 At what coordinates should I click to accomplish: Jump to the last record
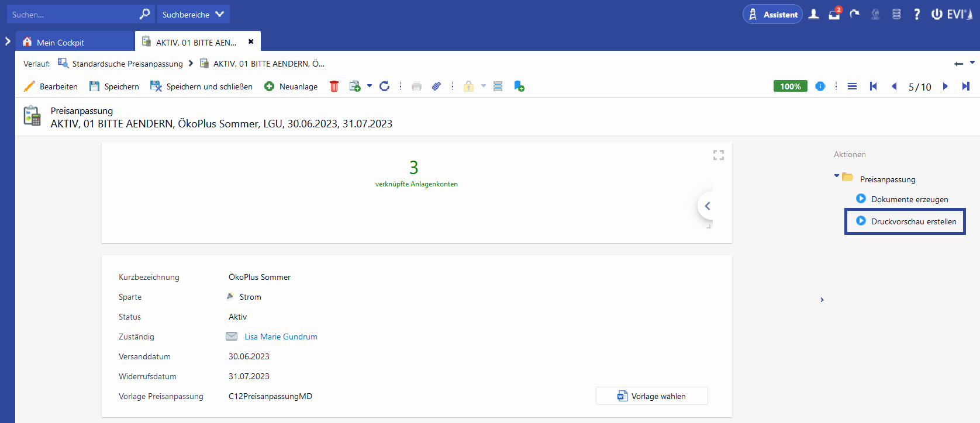tap(965, 86)
